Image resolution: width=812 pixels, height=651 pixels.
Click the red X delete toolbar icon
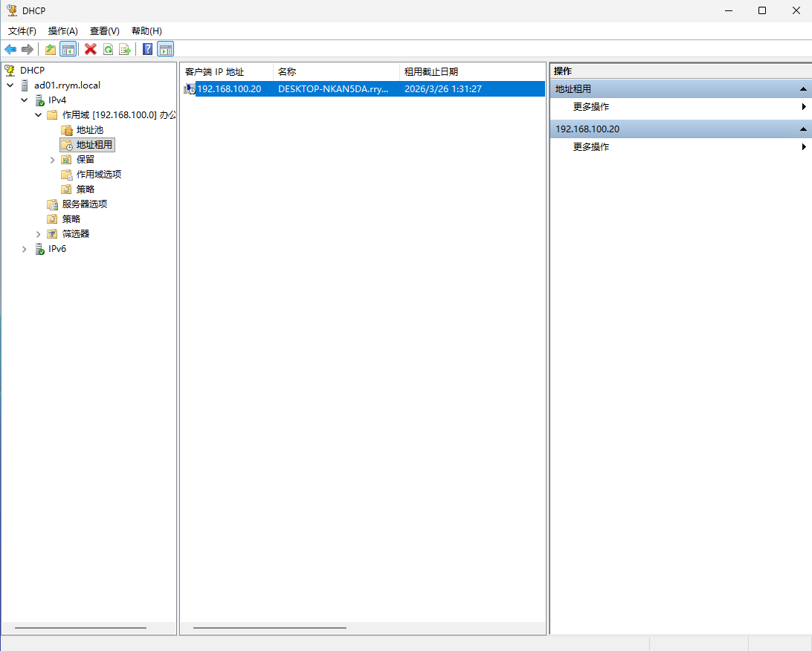tap(91, 49)
